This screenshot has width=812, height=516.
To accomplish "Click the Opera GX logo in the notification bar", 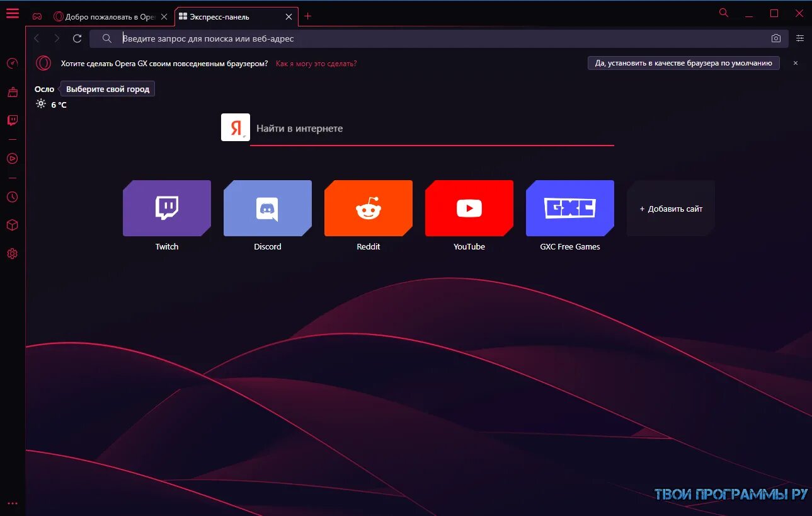I will coord(43,63).
